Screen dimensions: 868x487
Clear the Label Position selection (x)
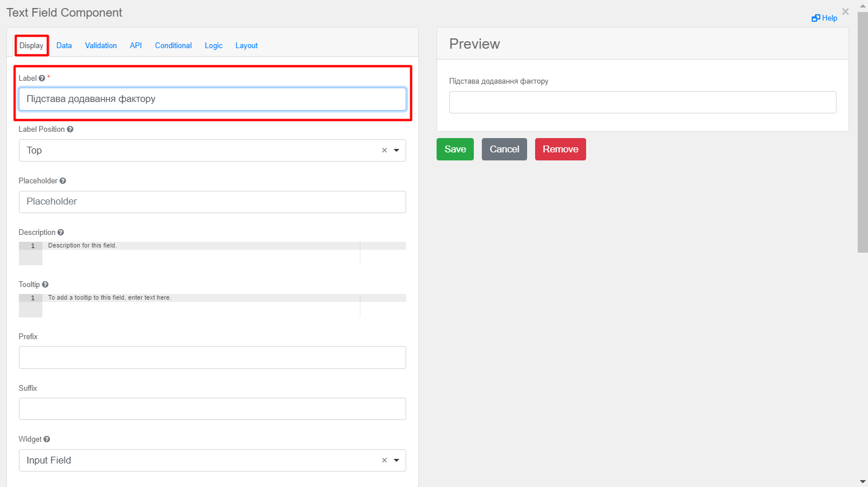tap(384, 151)
